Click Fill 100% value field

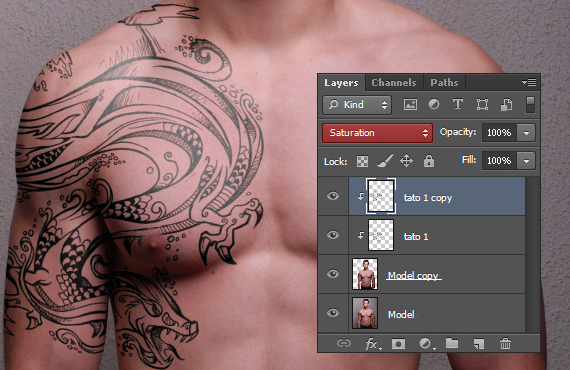(499, 161)
